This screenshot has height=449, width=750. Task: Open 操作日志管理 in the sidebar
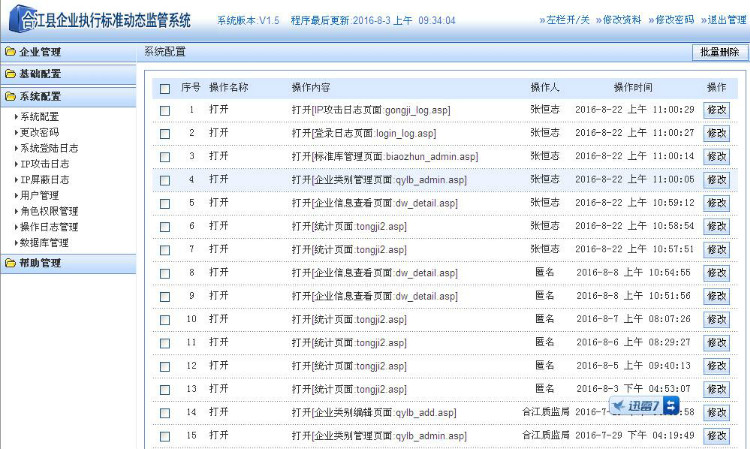[x=49, y=227]
